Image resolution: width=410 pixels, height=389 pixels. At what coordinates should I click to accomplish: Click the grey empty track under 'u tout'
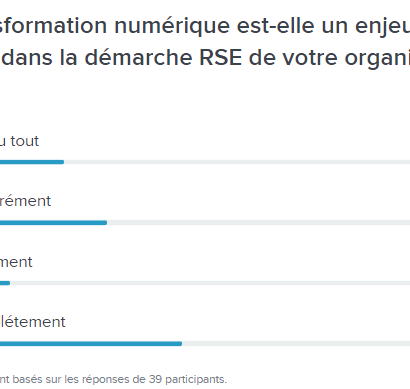237,162
